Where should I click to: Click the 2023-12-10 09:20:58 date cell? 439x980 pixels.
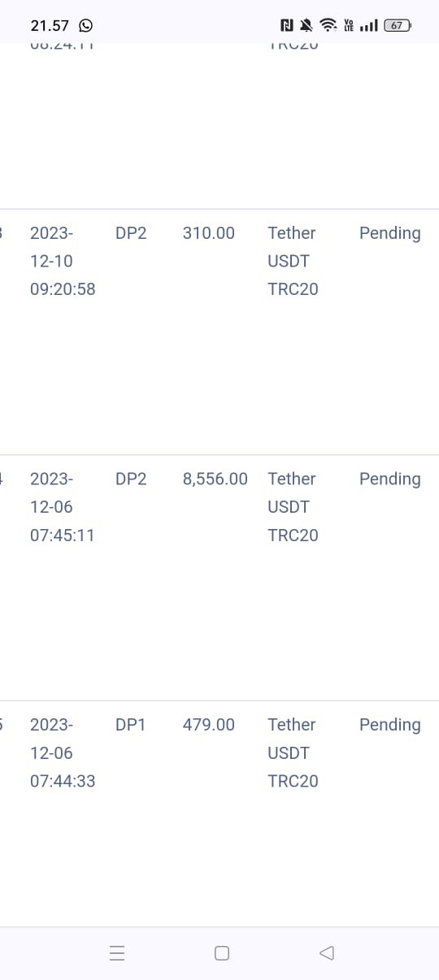point(63,261)
